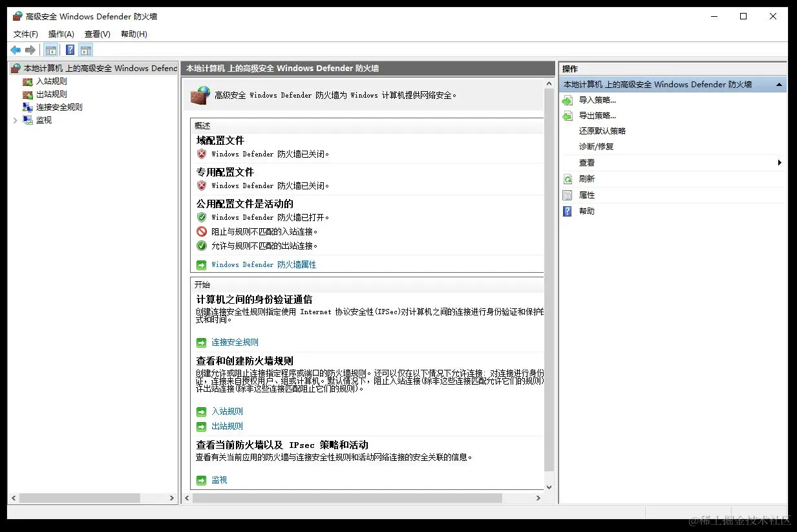Click the firewall globe icon in banner

coord(200,95)
